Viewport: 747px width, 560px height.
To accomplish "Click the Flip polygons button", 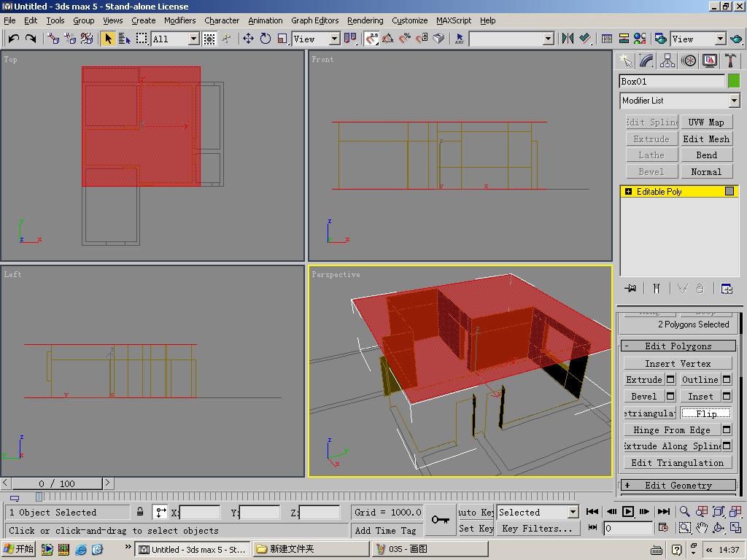I will pyautogui.click(x=706, y=413).
